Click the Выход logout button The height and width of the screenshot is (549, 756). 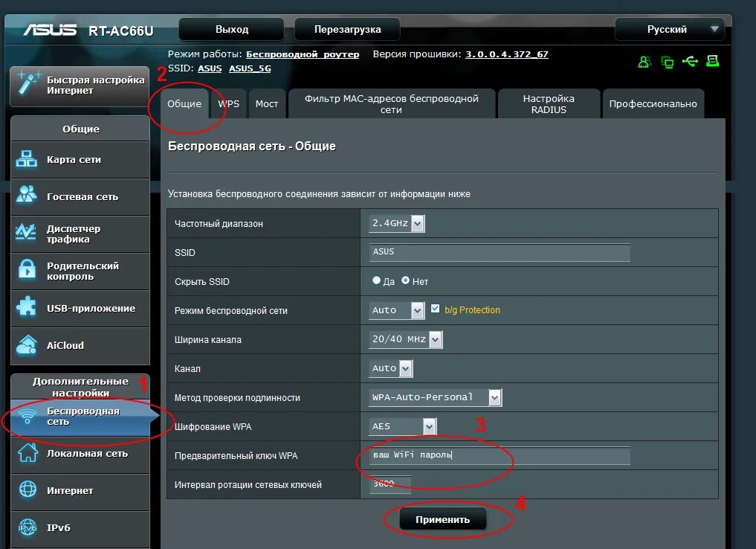[x=231, y=29]
